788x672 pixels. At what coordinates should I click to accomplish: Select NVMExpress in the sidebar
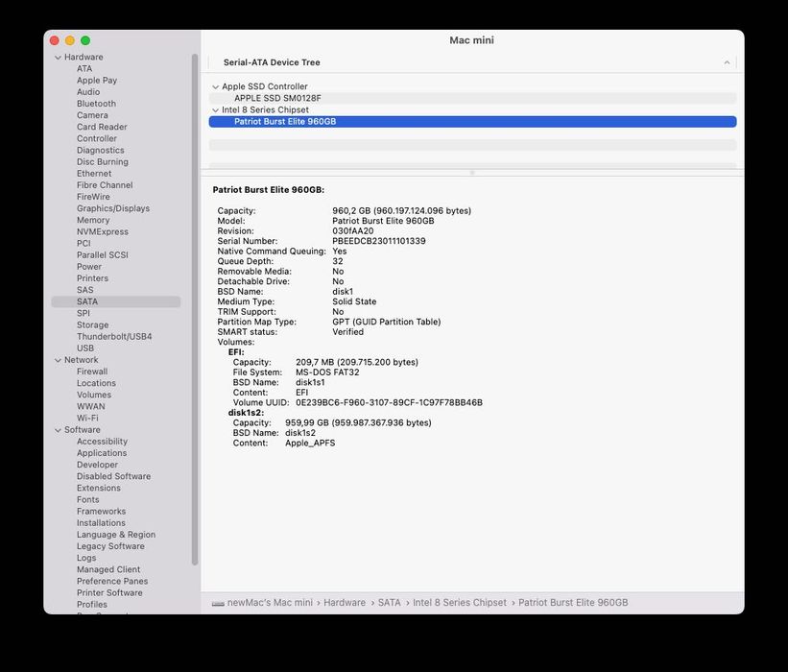click(x=102, y=231)
